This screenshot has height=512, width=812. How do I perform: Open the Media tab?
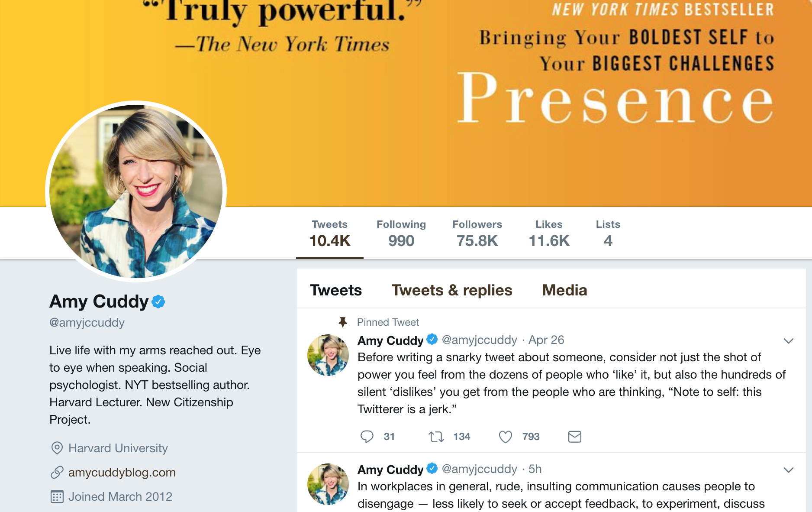(564, 290)
